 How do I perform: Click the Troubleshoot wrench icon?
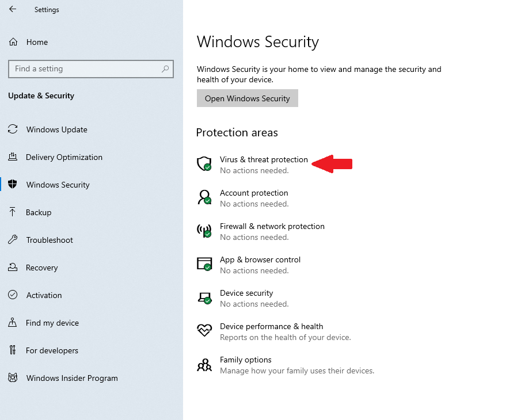click(x=13, y=240)
